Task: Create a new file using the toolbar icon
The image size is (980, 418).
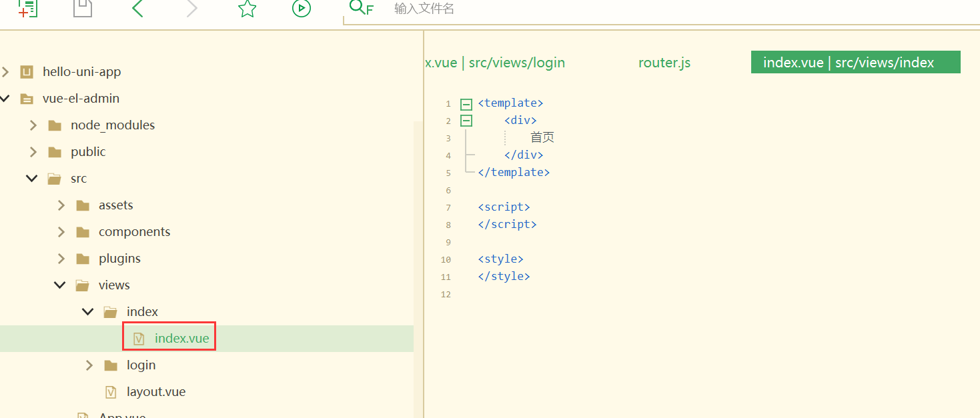Action: point(27,9)
